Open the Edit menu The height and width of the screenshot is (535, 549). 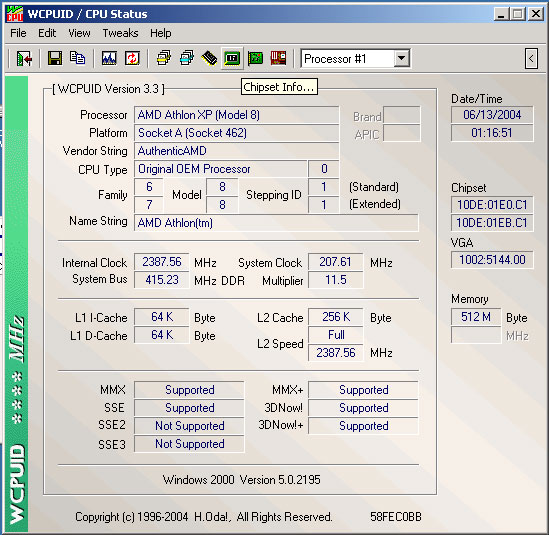pos(47,33)
